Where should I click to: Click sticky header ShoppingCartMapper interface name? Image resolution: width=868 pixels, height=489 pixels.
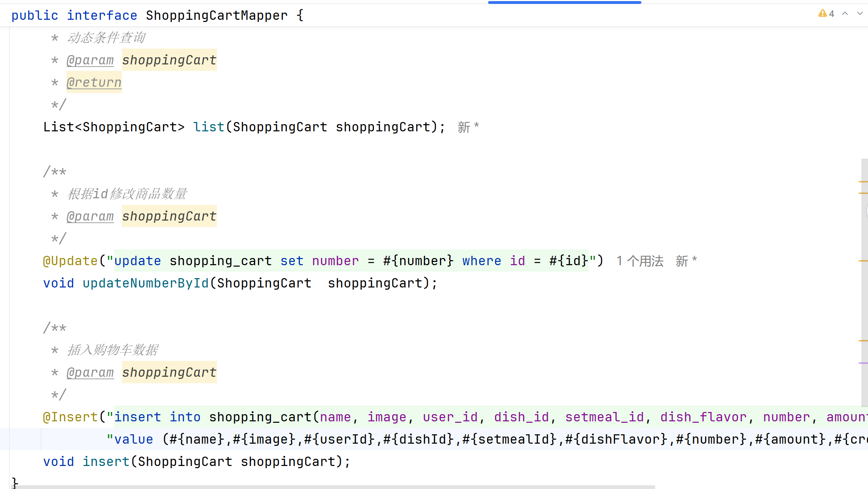point(217,15)
